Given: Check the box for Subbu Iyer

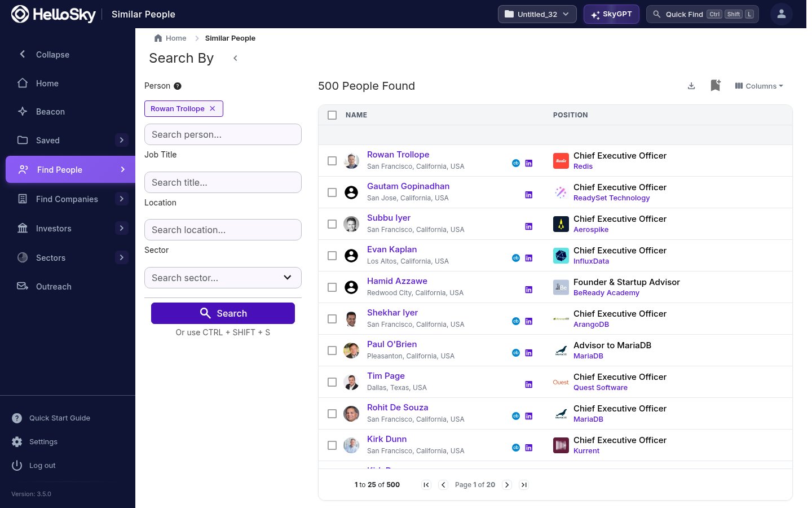Looking at the screenshot, I should 332,224.
